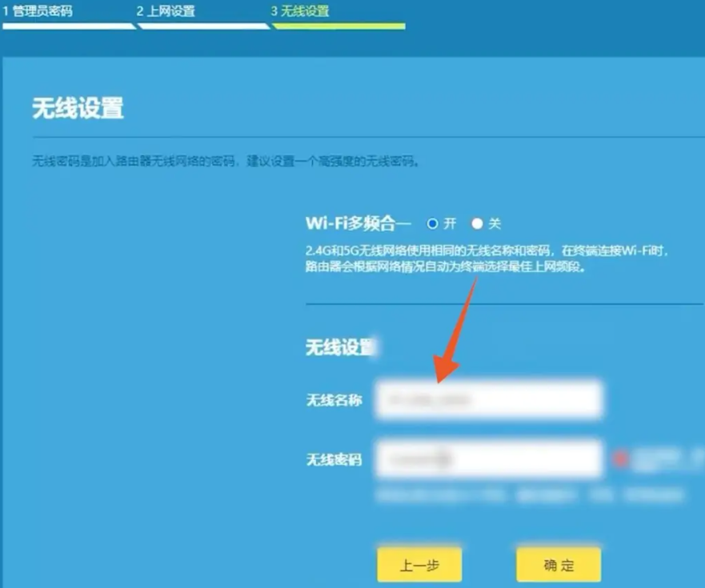This screenshot has width=705, height=588.
Task: Confirm settings with 确定 button
Action: 559,566
